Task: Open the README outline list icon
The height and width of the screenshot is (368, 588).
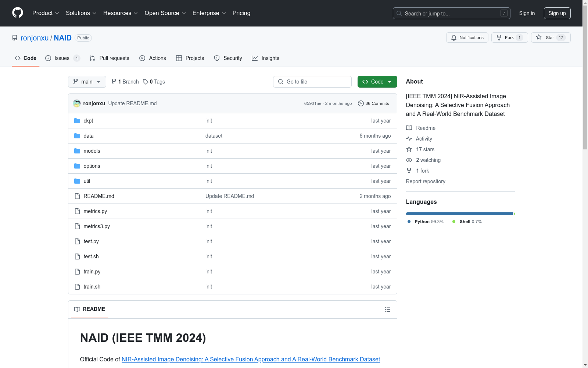Action: click(388, 309)
